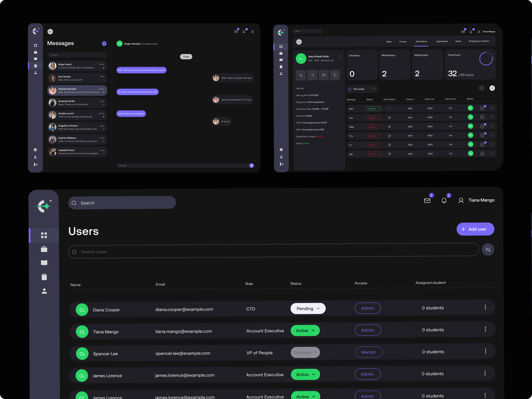Select the briefcase icon in the left sidebar
The width and height of the screenshot is (532, 399).
tap(44, 249)
